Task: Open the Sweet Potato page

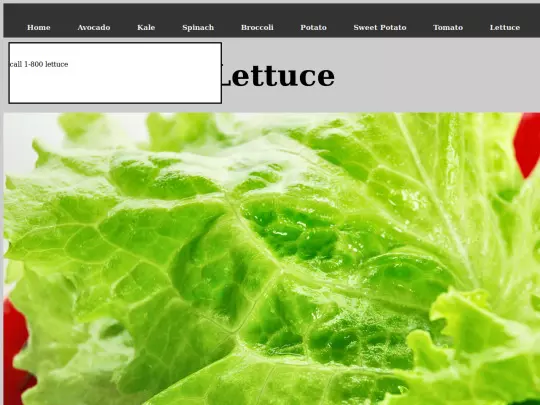Action: (x=380, y=28)
